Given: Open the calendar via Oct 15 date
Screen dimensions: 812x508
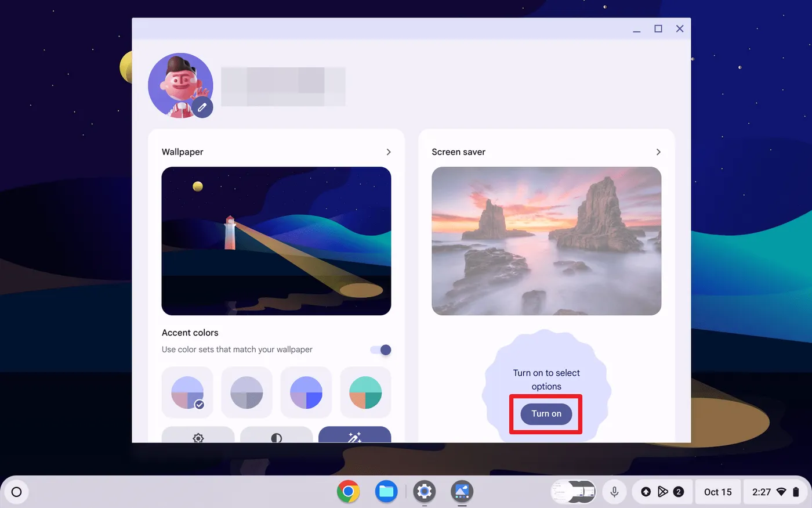Looking at the screenshot, I should coord(718,492).
